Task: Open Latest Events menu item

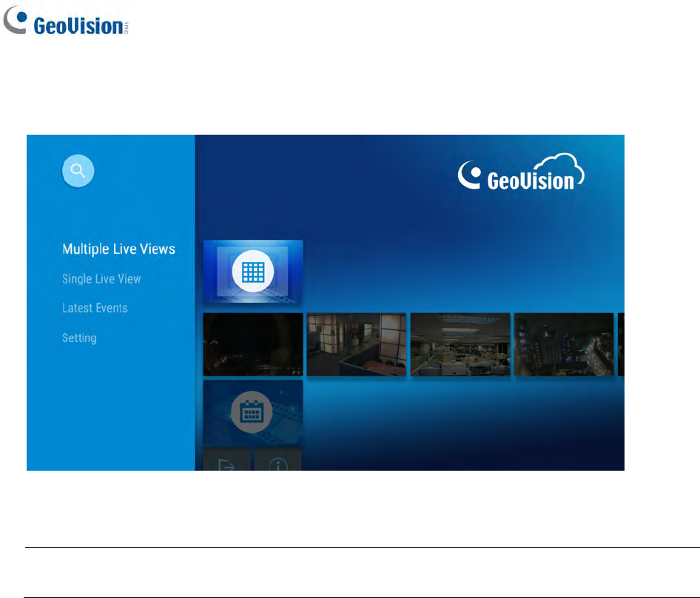Action: click(95, 308)
